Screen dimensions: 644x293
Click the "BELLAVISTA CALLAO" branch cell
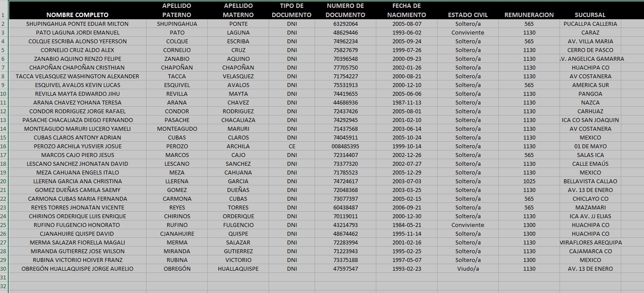coord(590,181)
